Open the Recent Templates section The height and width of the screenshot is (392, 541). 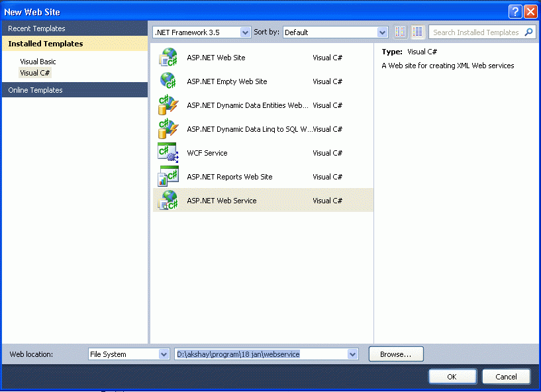(75, 28)
